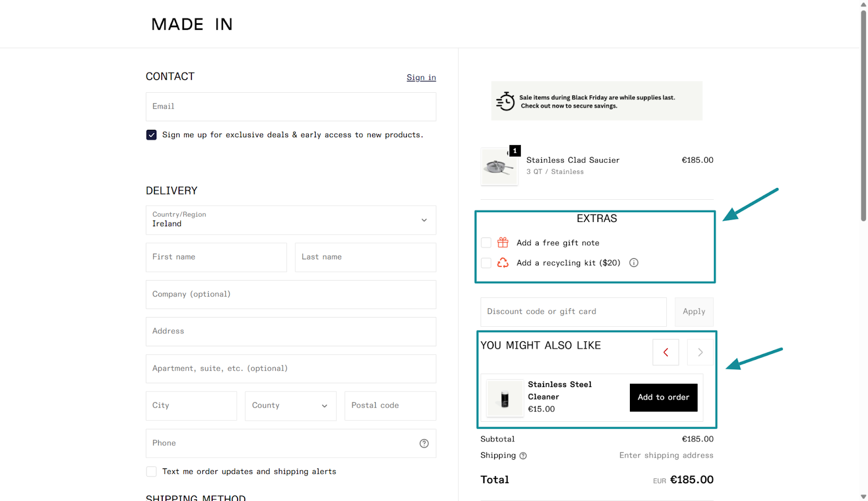Focus the Last name field
The width and height of the screenshot is (868, 501).
point(366,257)
